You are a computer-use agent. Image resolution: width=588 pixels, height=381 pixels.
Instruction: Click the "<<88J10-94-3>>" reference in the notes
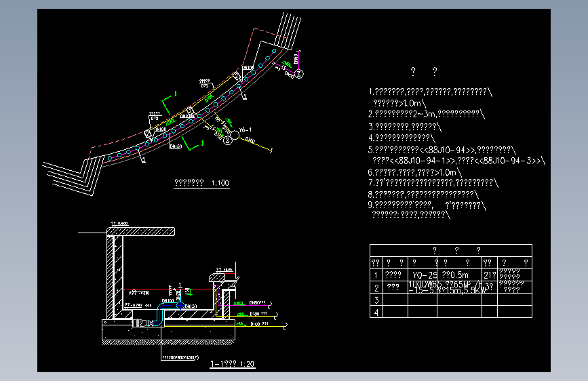pyautogui.click(x=509, y=161)
